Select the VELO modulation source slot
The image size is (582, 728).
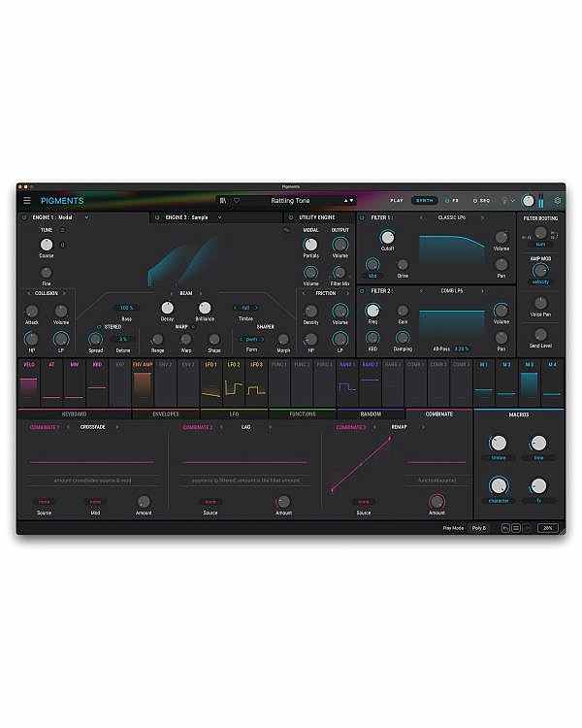pyautogui.click(x=29, y=383)
